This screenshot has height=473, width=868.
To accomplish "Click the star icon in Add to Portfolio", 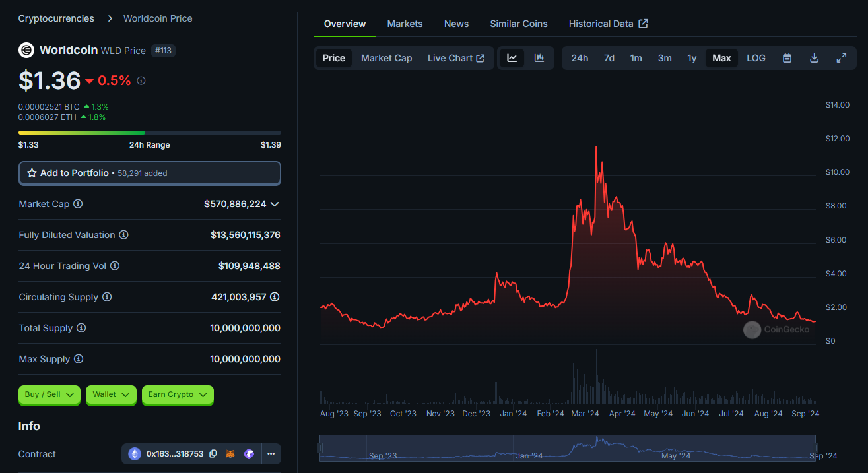I will point(32,173).
